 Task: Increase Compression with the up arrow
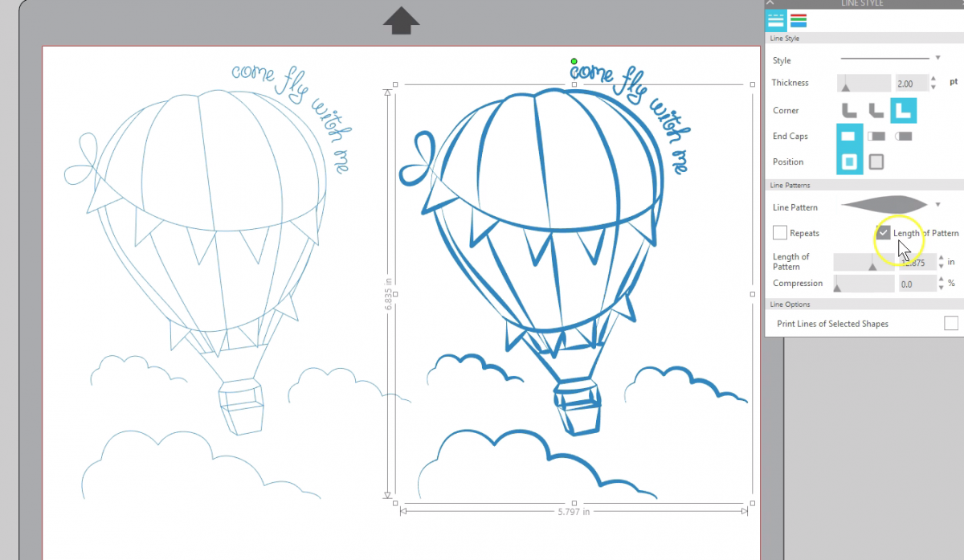pyautogui.click(x=941, y=280)
